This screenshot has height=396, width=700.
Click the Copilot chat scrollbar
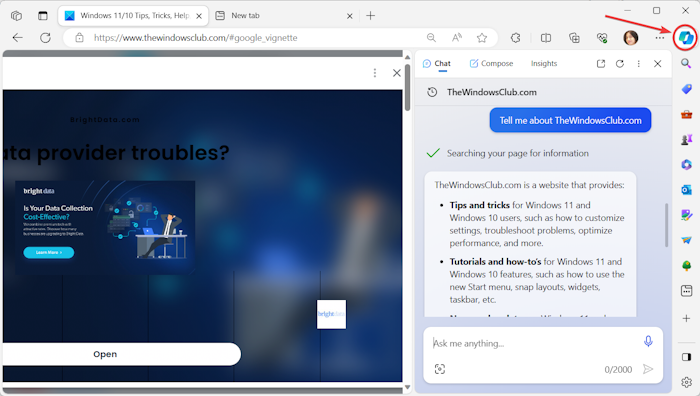pos(667,225)
